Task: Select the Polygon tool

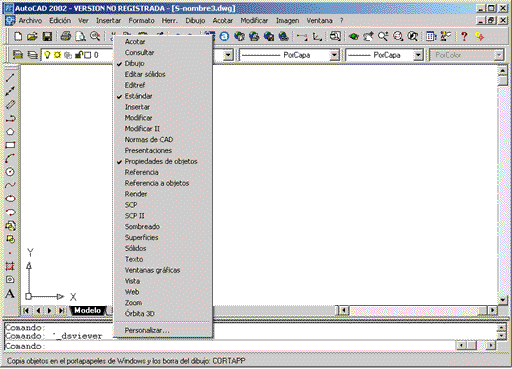Action: click(10, 132)
